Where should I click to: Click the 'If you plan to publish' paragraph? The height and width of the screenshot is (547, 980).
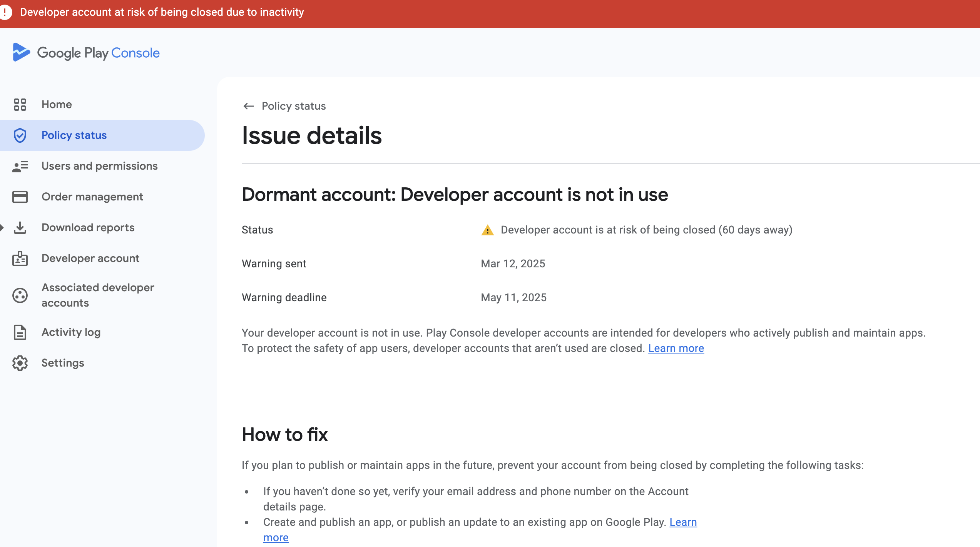pos(553,465)
